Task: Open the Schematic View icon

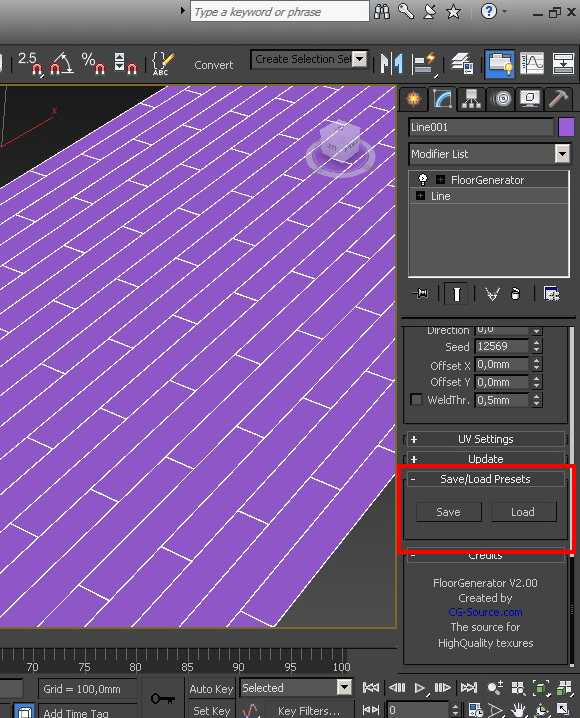Action: [x=563, y=63]
